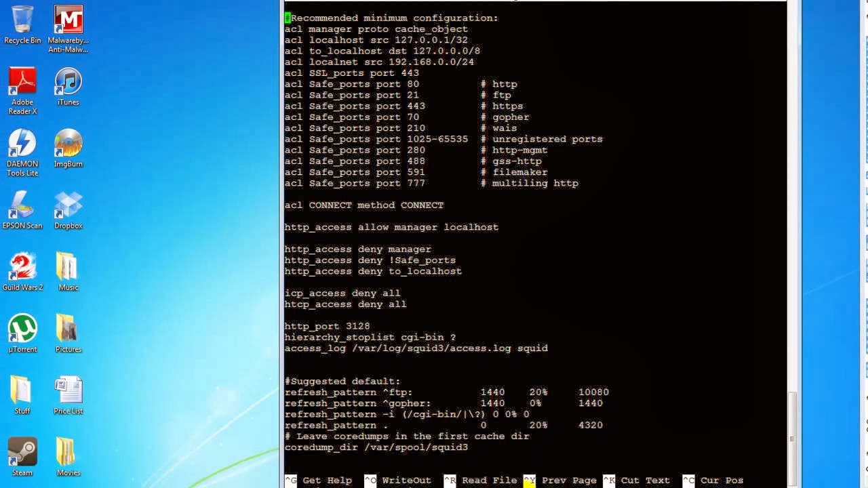
Task: Click the scroll thumb at bottom of terminal scrollbar
Action: [792, 439]
